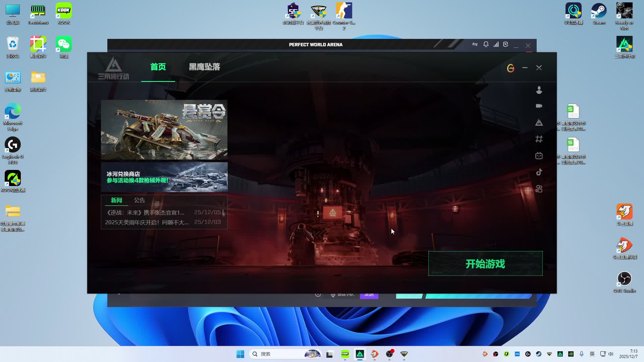Click the Delta Force triangle logo sidebar icon
The width and height of the screenshot is (644, 362).
tap(539, 123)
